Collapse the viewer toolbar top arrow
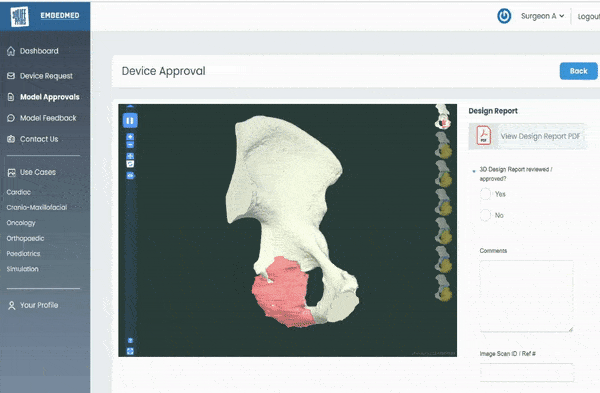Screen dimensions: 600x393 130,106
